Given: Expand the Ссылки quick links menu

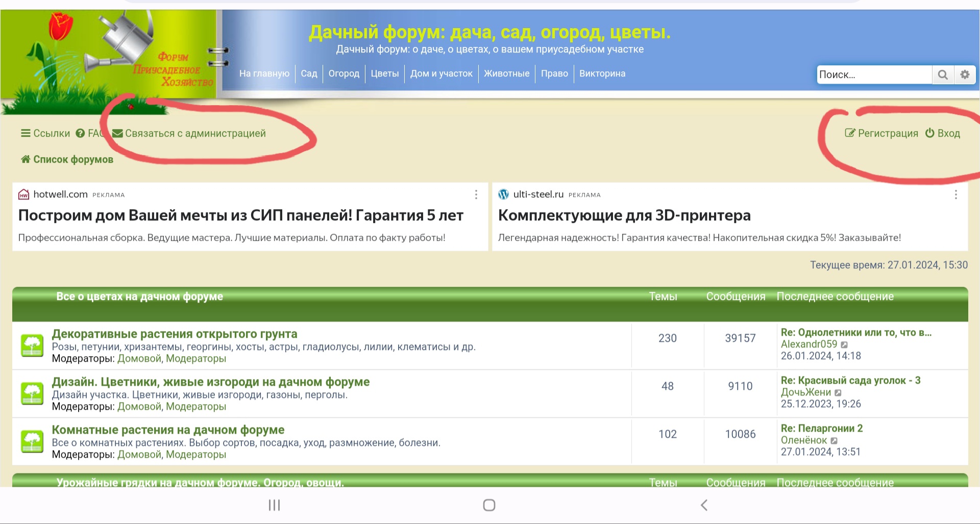Looking at the screenshot, I should click(45, 133).
